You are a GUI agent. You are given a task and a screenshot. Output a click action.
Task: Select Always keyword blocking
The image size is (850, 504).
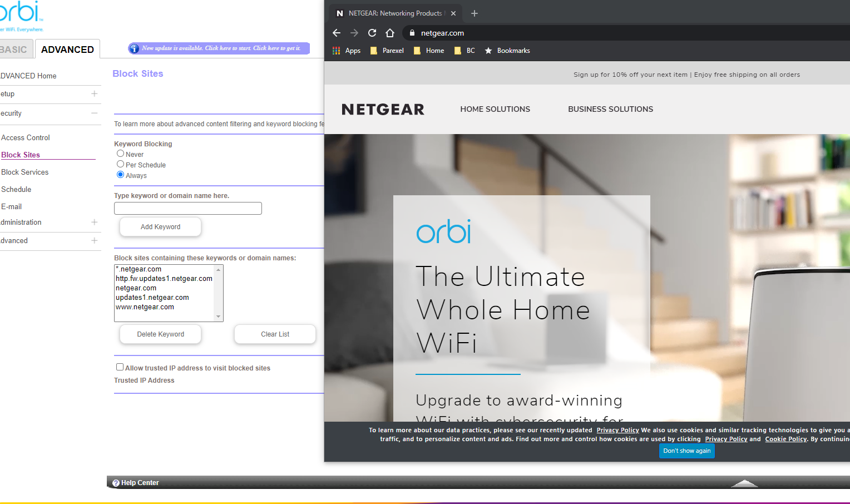click(120, 175)
